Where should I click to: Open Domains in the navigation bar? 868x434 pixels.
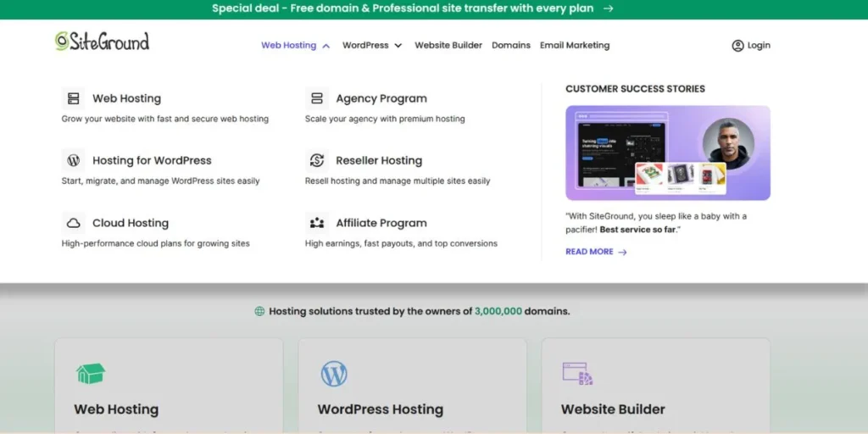511,46
